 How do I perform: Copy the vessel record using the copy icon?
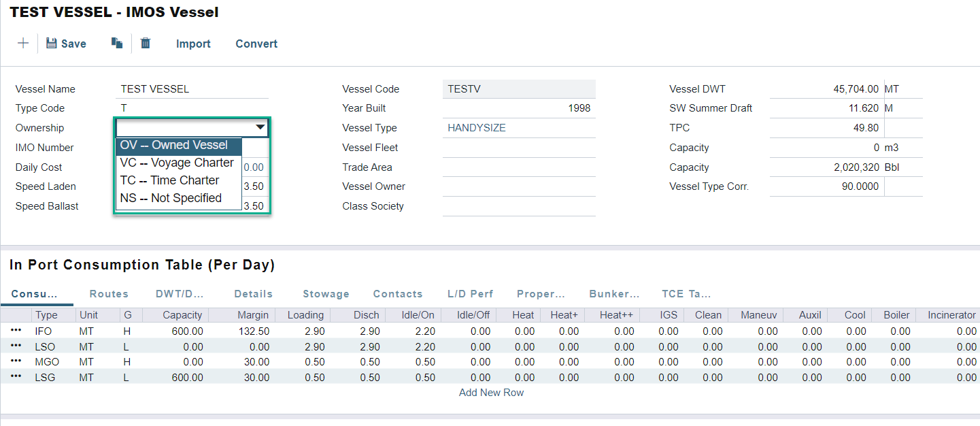[116, 42]
